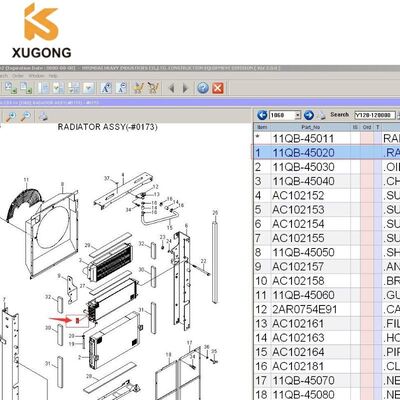Click callout number 29 on the diagram
The width and height of the screenshot is (400, 400).
point(88,246)
